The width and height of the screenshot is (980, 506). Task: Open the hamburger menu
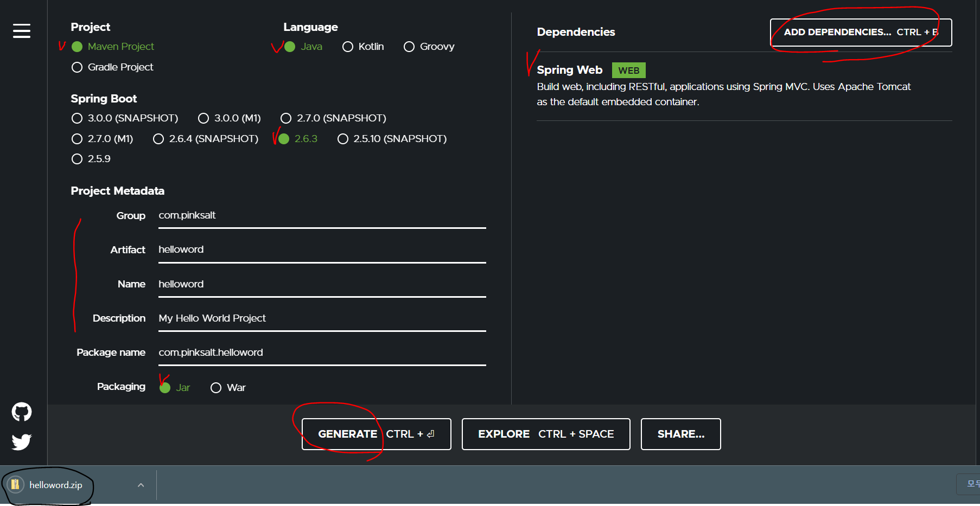tap(22, 31)
